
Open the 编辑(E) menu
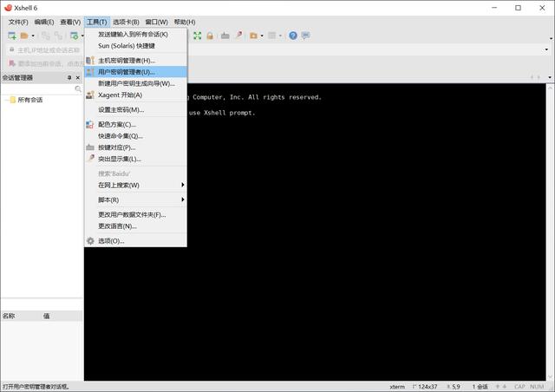tap(44, 22)
